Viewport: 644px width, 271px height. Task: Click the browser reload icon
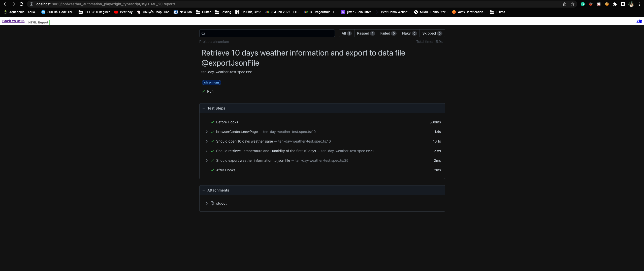coord(21,4)
